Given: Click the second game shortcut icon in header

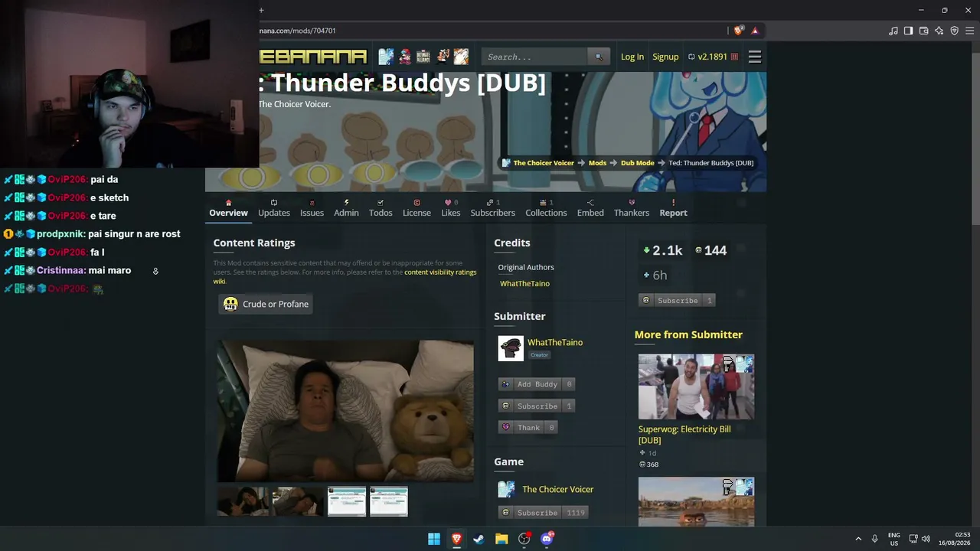Looking at the screenshot, I should click(404, 56).
